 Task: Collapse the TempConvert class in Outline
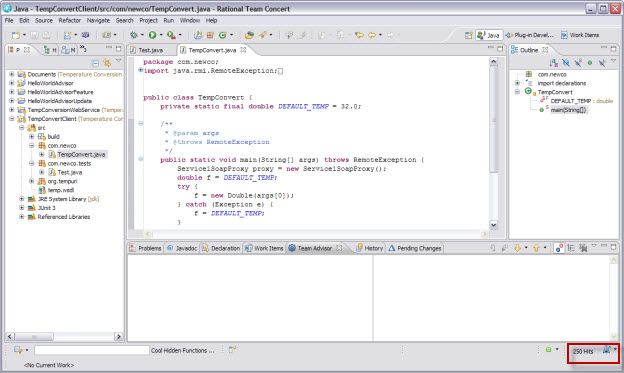point(517,92)
